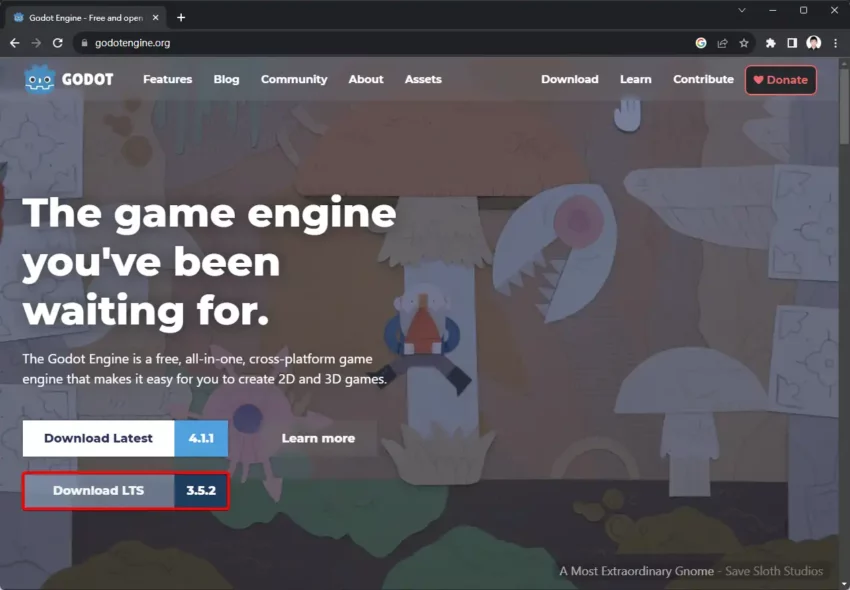Maximize the browser window
Image resolution: width=850 pixels, height=590 pixels.
click(x=803, y=10)
